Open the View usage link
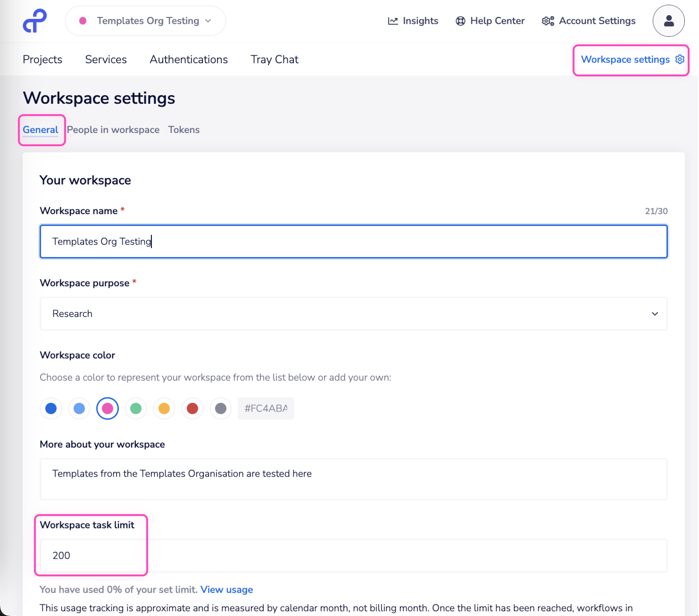This screenshot has width=699, height=616. click(x=226, y=589)
